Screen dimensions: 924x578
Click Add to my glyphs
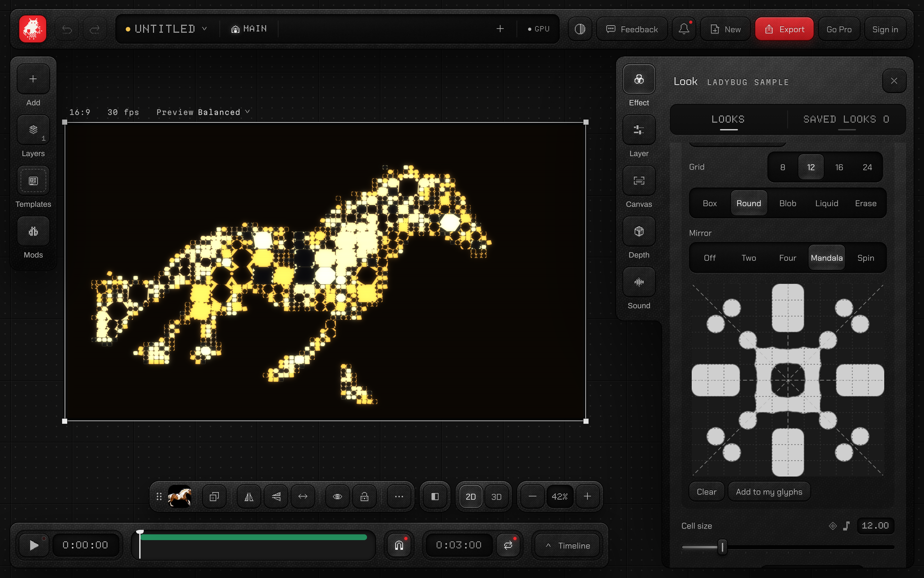tap(769, 492)
